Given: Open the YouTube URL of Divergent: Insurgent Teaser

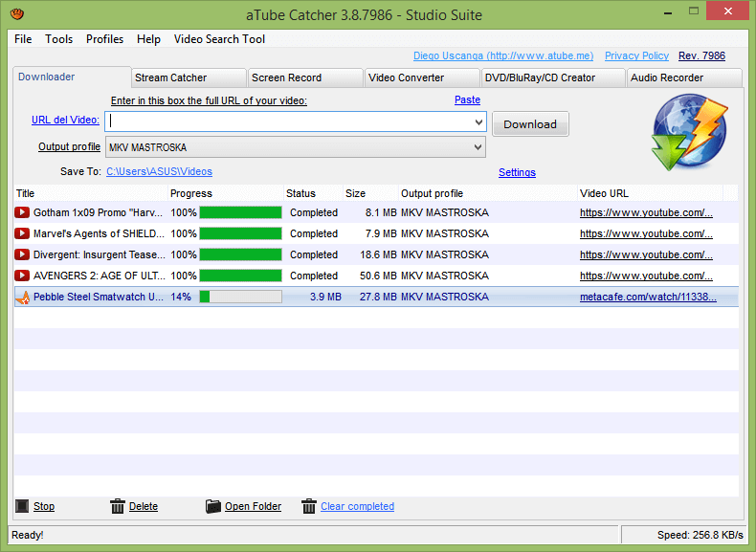Looking at the screenshot, I should pos(646,254).
